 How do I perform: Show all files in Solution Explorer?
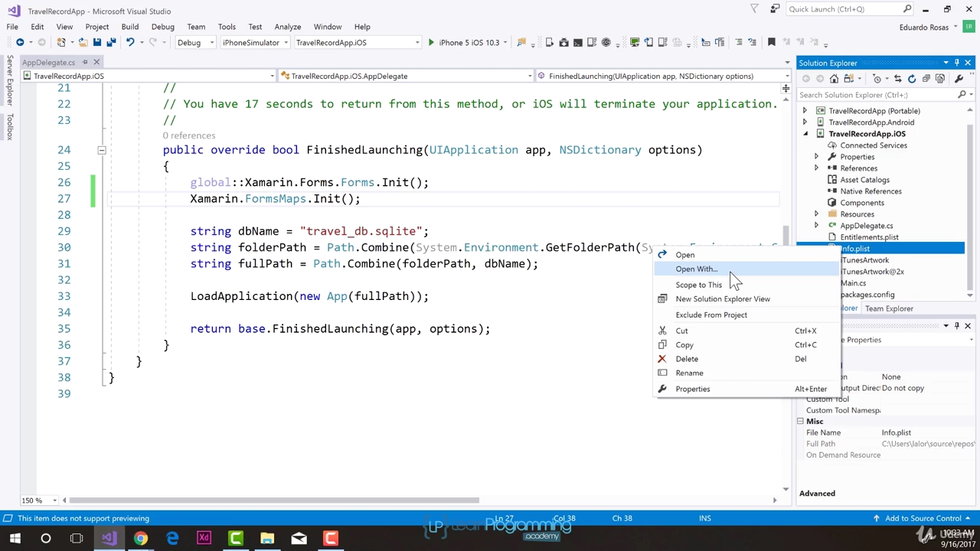(939, 79)
